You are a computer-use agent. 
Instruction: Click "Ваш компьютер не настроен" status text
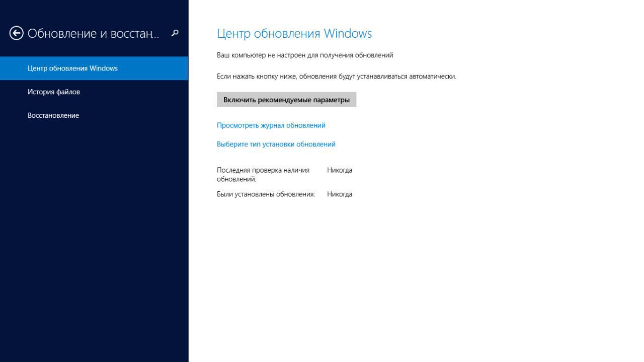coord(304,55)
